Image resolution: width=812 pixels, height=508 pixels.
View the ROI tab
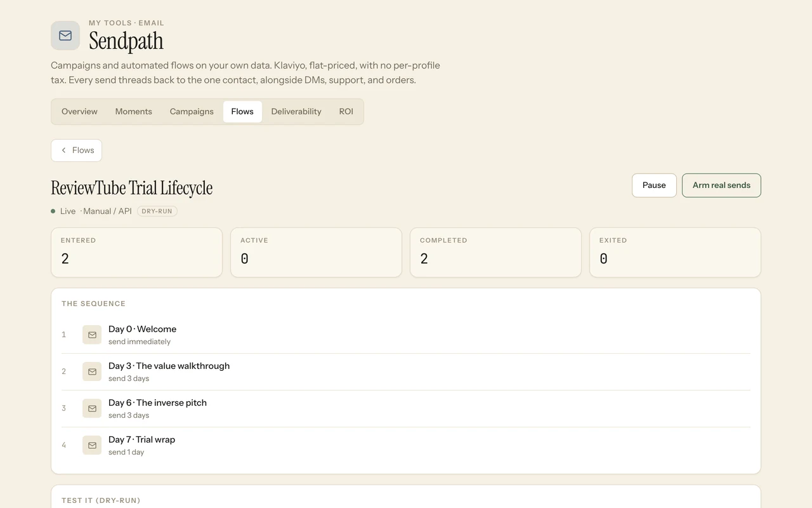point(346,112)
